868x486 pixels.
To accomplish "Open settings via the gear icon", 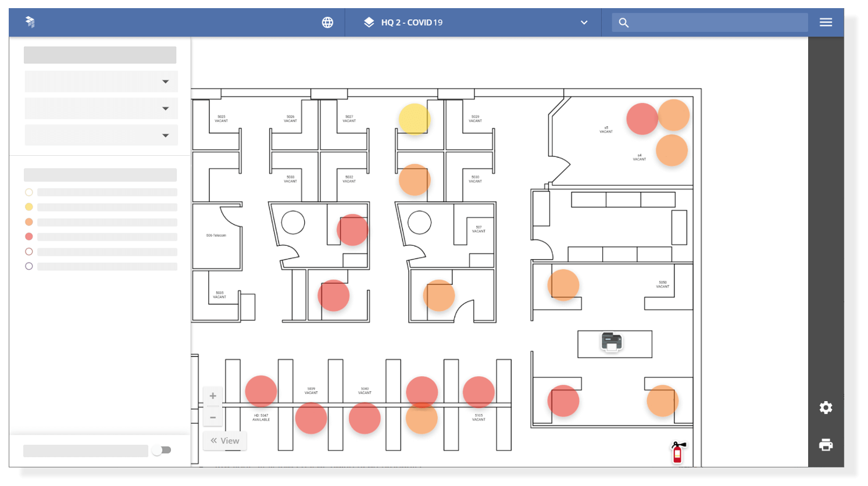I will (x=826, y=408).
